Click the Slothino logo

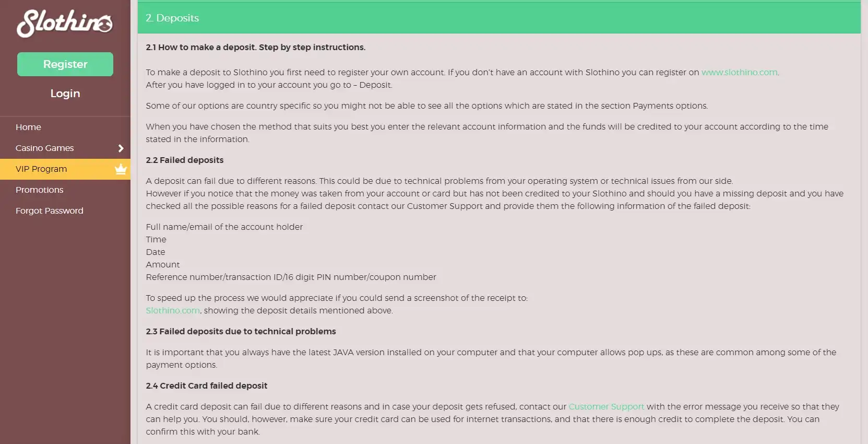click(65, 24)
